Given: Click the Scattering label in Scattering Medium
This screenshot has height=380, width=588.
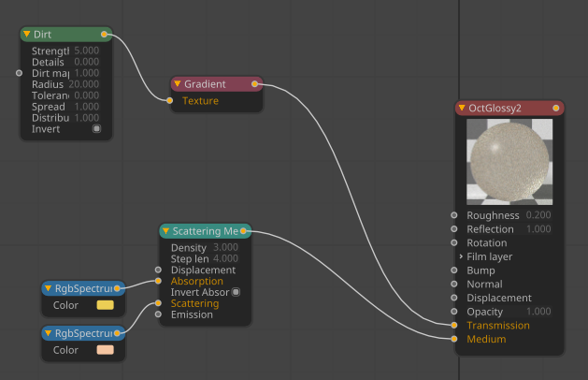Looking at the screenshot, I should click(195, 303).
